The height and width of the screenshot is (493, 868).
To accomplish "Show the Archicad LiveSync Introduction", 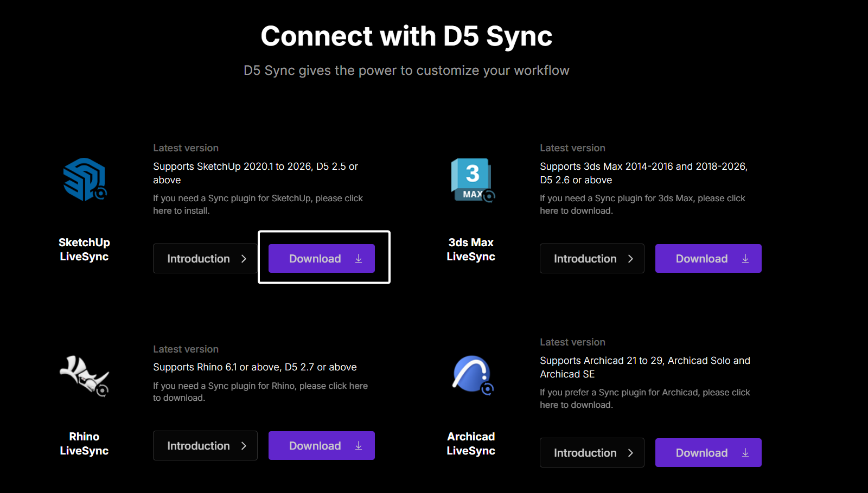I will pos(592,453).
